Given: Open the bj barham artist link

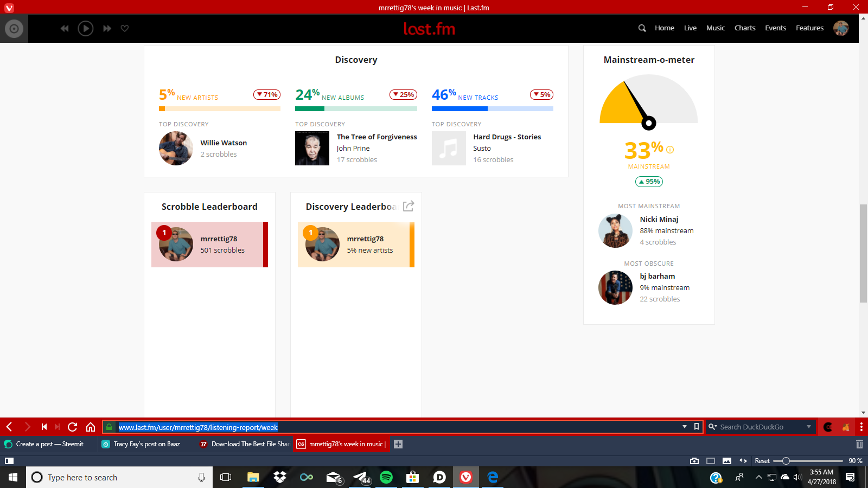Looking at the screenshot, I should click(657, 277).
